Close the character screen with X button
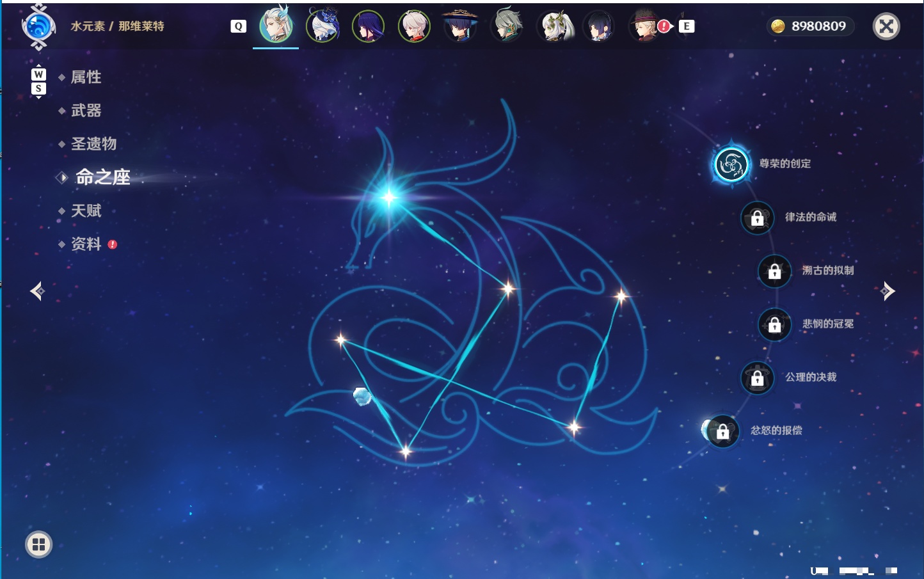Image resolution: width=924 pixels, height=579 pixels. 886,26
